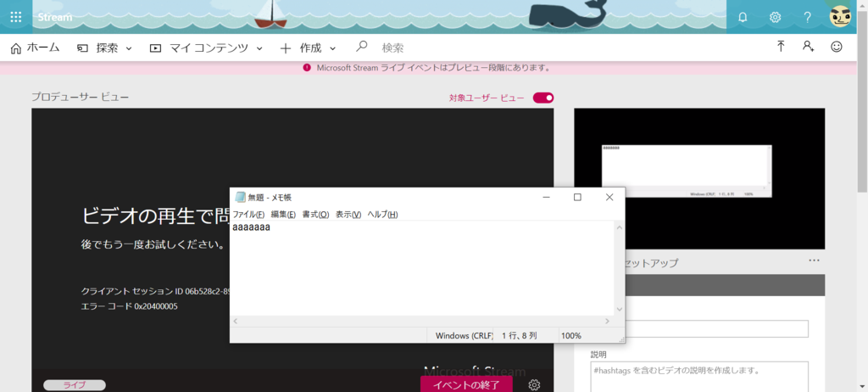Click Notepad title bar app icon
Viewport: 868px width, 392px height.
point(240,198)
